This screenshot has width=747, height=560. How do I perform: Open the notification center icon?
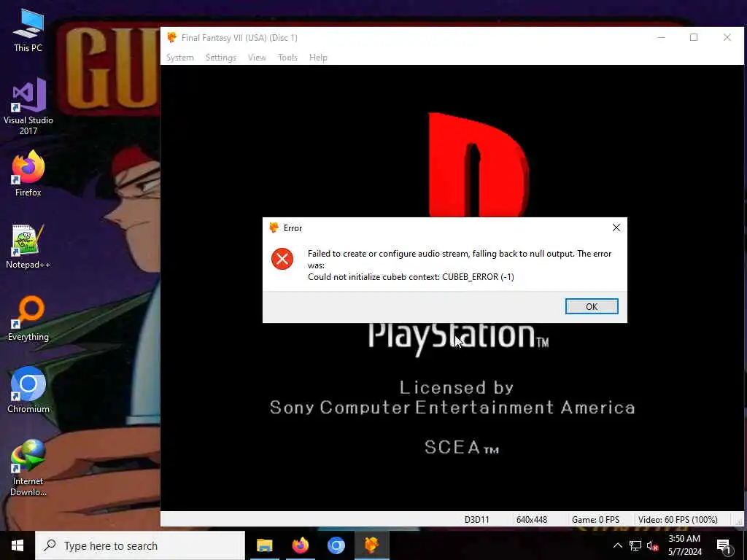pyautogui.click(x=724, y=546)
